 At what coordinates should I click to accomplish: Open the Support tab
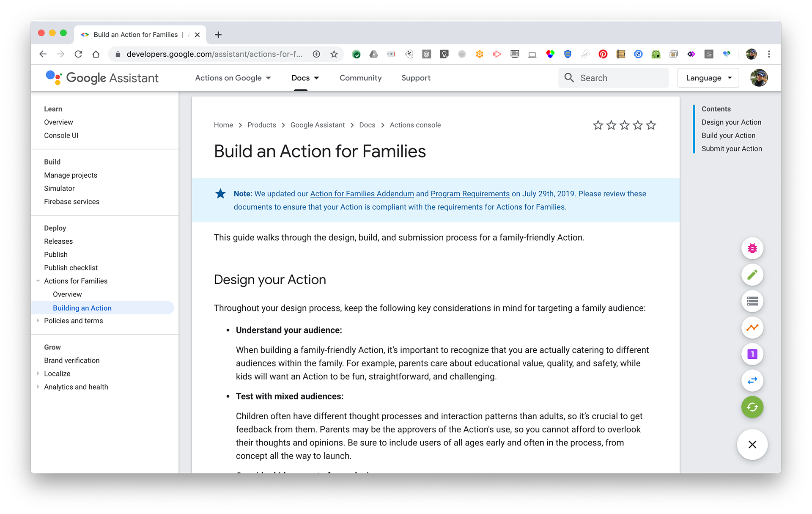click(416, 78)
